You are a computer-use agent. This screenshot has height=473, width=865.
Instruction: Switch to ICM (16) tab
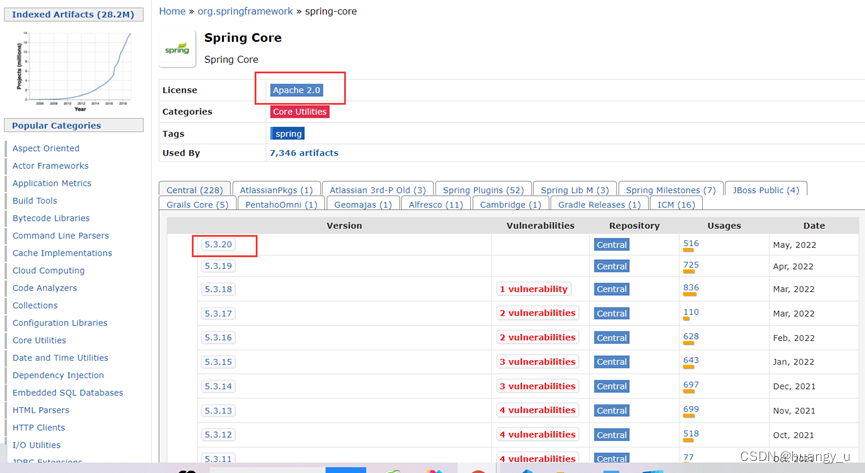click(x=676, y=204)
